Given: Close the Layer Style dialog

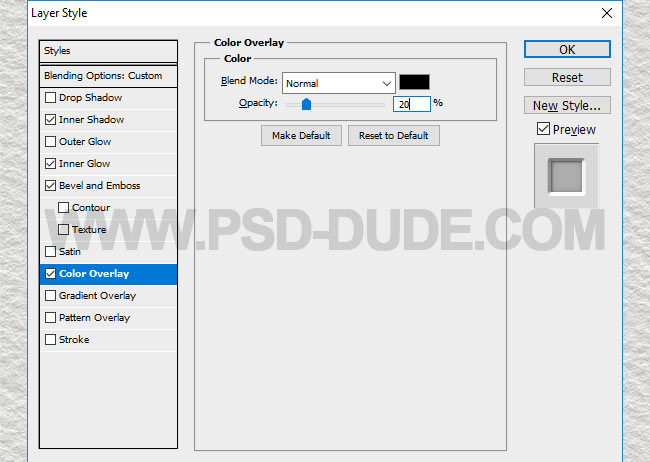Looking at the screenshot, I should click(607, 13).
